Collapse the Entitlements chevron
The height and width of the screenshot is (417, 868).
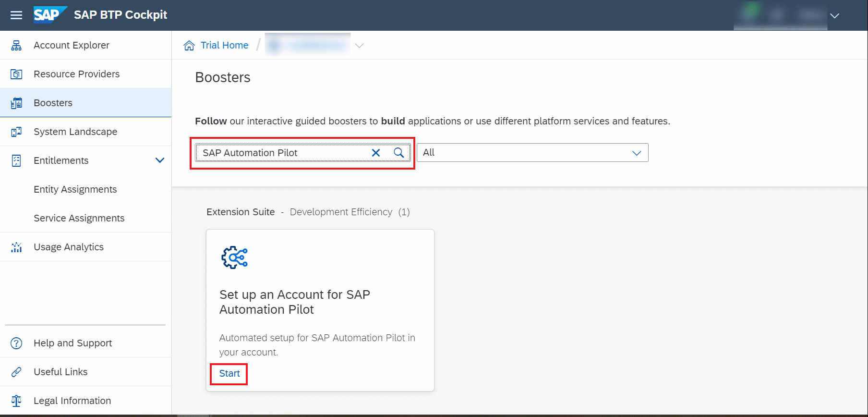click(160, 160)
